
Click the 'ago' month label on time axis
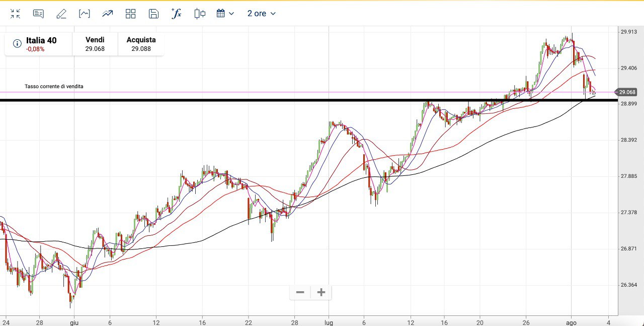tap(572, 322)
